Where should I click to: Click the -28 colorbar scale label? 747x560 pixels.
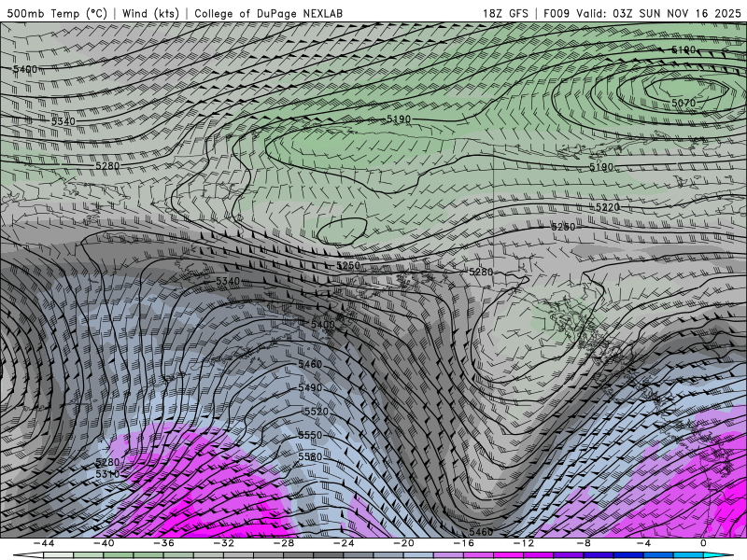coord(284,543)
